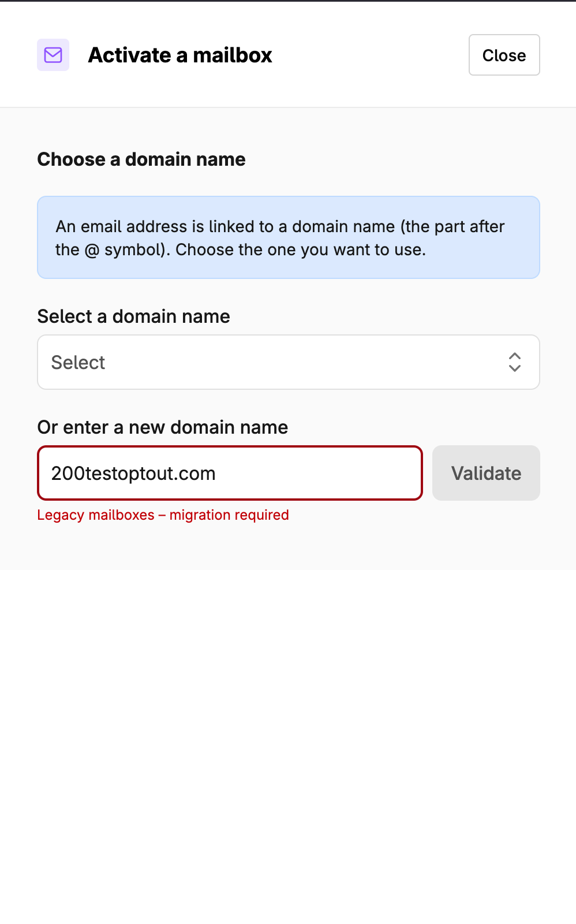Click the 'Activate a mailbox' title
This screenshot has height=924, width=576.
pyautogui.click(x=180, y=55)
